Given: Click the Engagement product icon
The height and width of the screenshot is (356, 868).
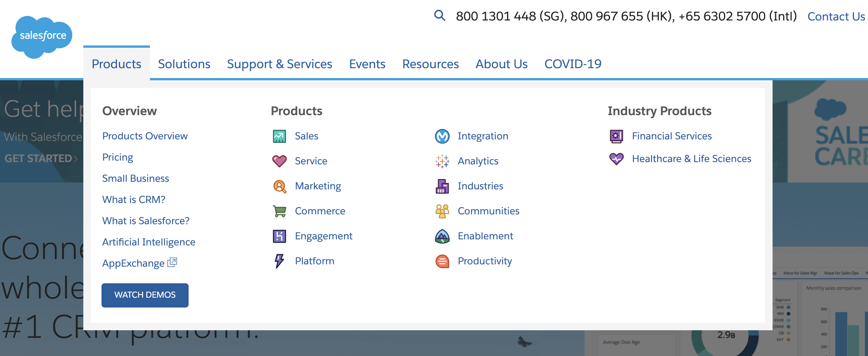Looking at the screenshot, I should (x=279, y=236).
